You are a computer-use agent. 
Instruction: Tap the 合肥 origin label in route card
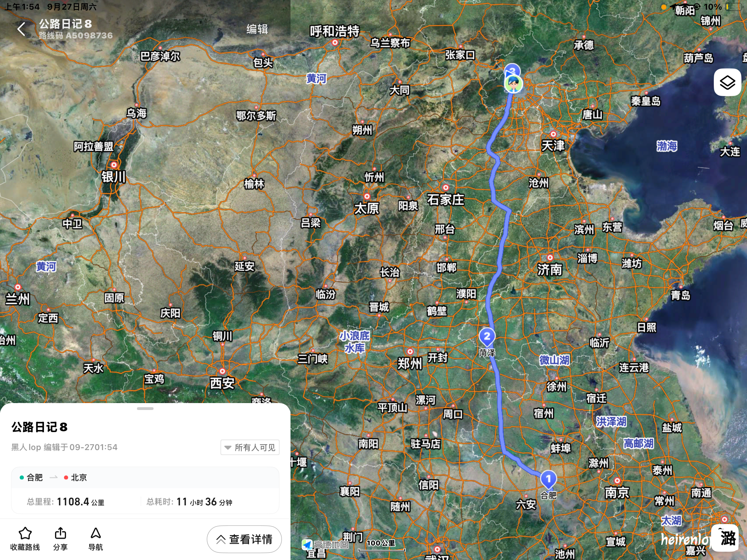coord(35,477)
